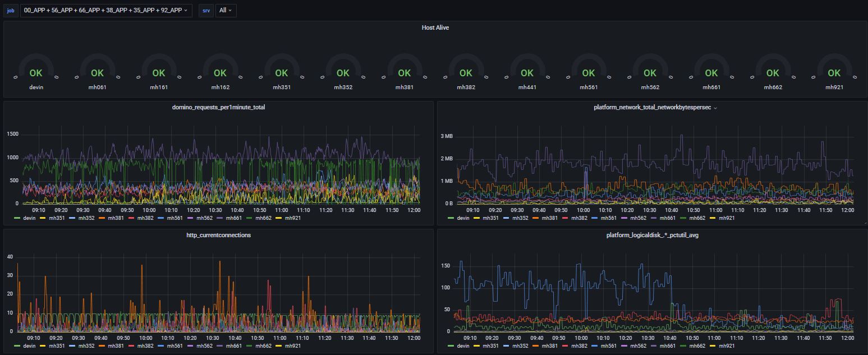Viewport: 868px width, 355px height.
Task: Click the Host Alive panel title
Action: (x=435, y=27)
